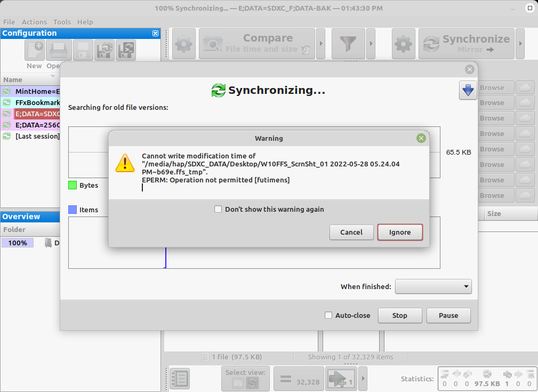Close the Warning dialog with green X
538x392 pixels.
click(x=421, y=138)
